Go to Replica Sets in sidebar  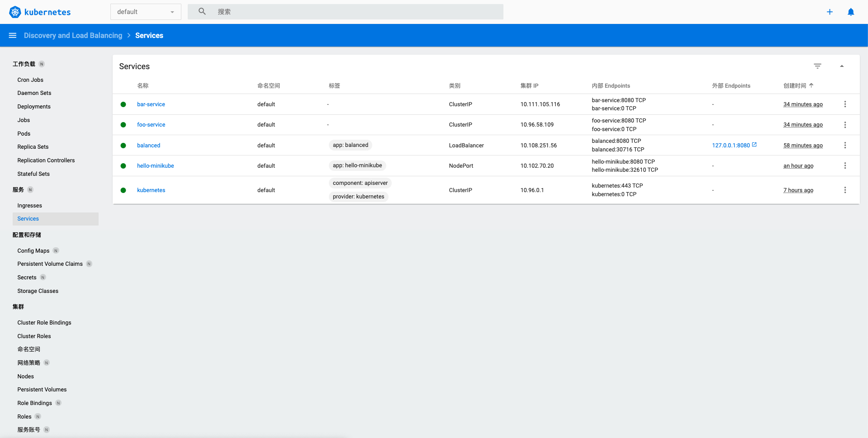33,147
